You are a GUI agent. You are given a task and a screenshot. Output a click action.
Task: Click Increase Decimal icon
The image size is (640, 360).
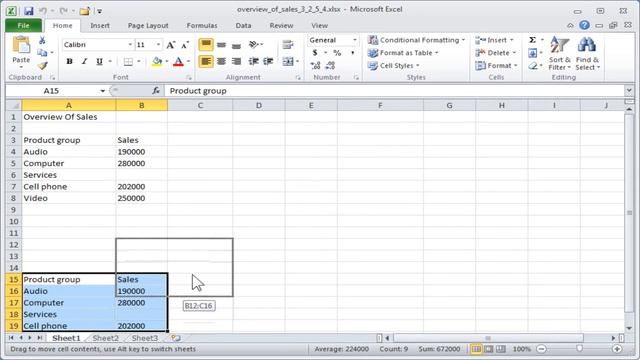[x=315, y=65]
